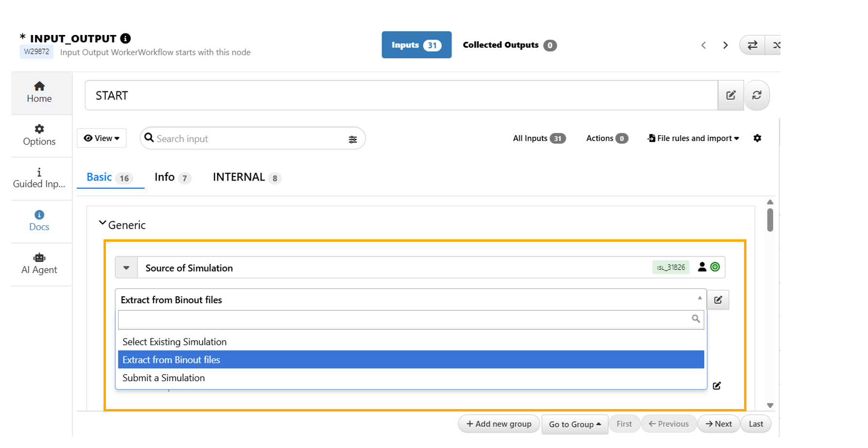Image resolution: width=868 pixels, height=448 pixels.
Task: Click in the Search input field
Action: [x=248, y=139]
